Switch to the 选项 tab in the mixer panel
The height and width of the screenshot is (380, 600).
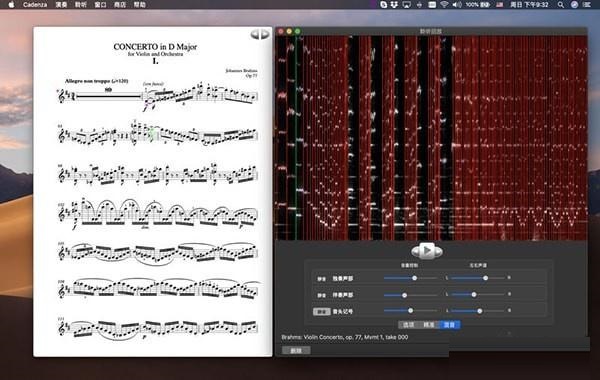tap(408, 325)
